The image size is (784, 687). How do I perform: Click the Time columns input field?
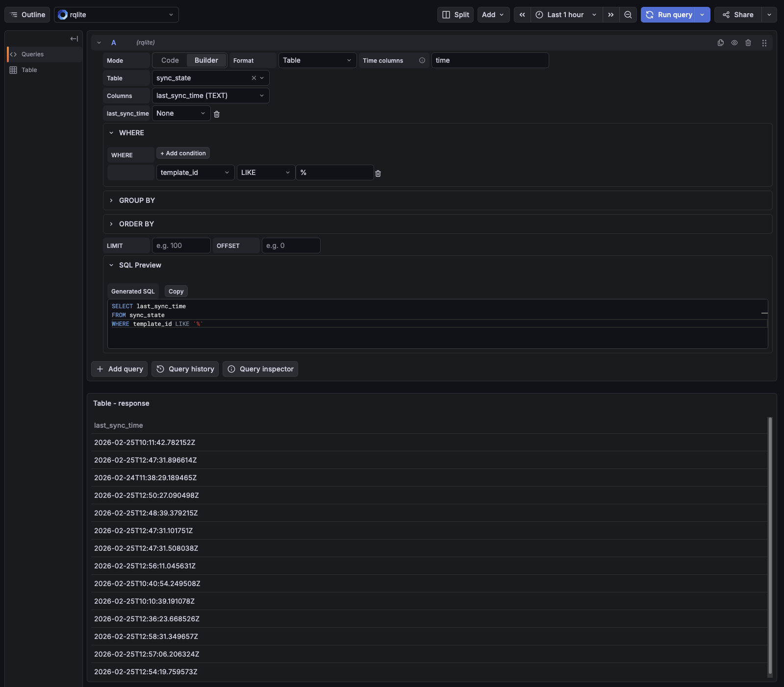click(490, 60)
